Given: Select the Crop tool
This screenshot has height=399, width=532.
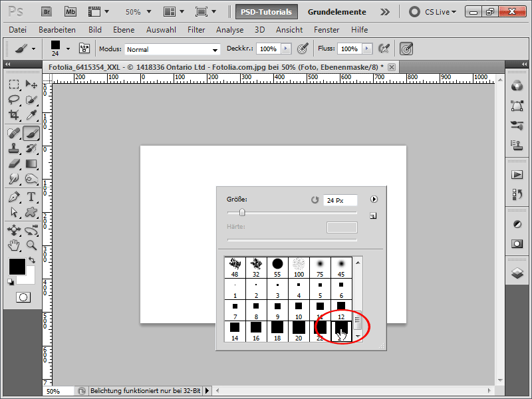Looking at the screenshot, I should [x=14, y=115].
